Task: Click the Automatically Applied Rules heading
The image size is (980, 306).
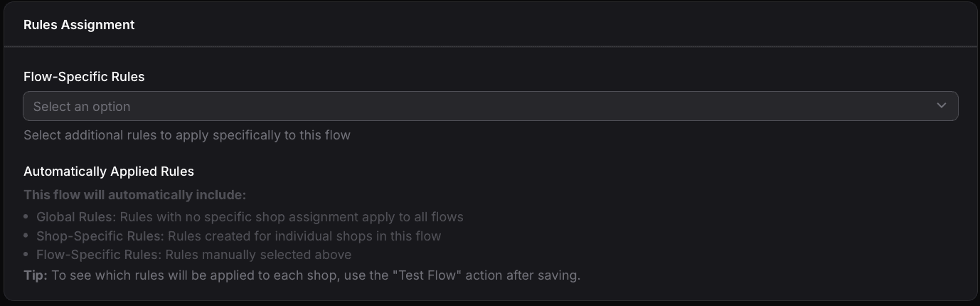Action: (109, 172)
